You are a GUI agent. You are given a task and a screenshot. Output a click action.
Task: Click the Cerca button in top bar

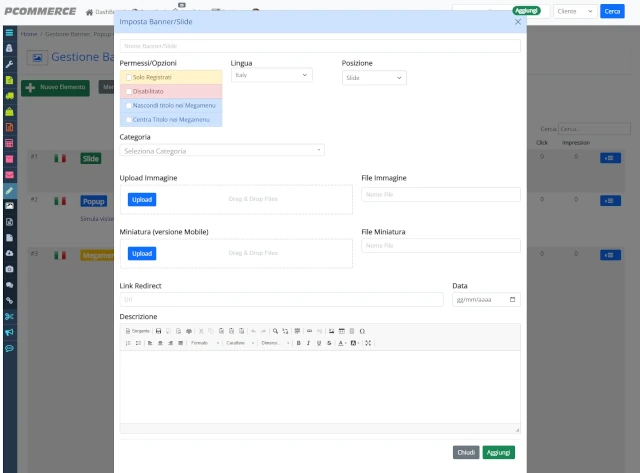pos(612,11)
